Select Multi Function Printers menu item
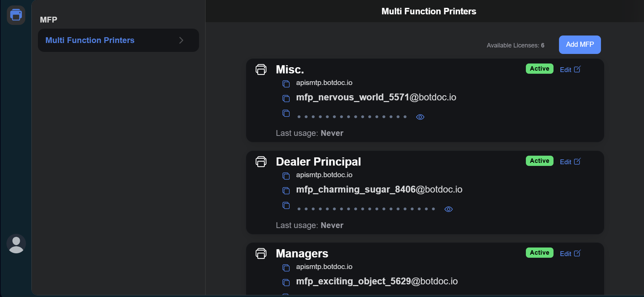 coord(90,40)
